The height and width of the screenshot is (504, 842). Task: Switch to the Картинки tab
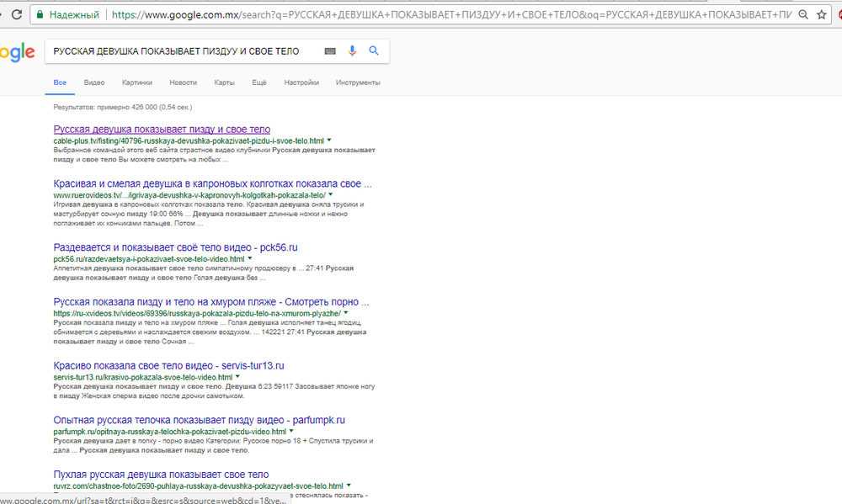click(136, 82)
